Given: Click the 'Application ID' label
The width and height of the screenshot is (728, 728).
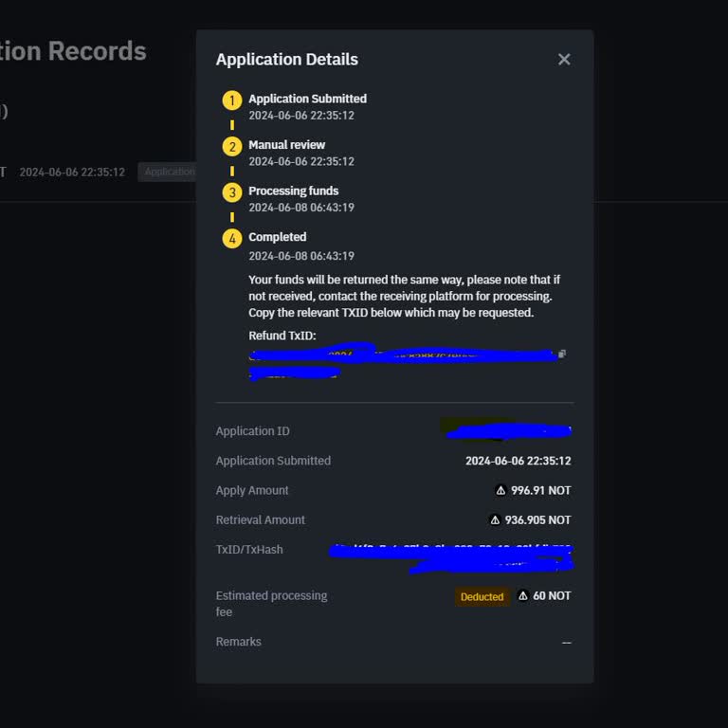Looking at the screenshot, I should (252, 431).
